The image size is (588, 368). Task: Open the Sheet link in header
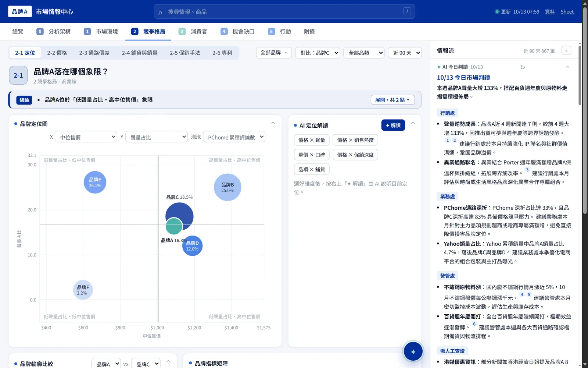point(567,12)
